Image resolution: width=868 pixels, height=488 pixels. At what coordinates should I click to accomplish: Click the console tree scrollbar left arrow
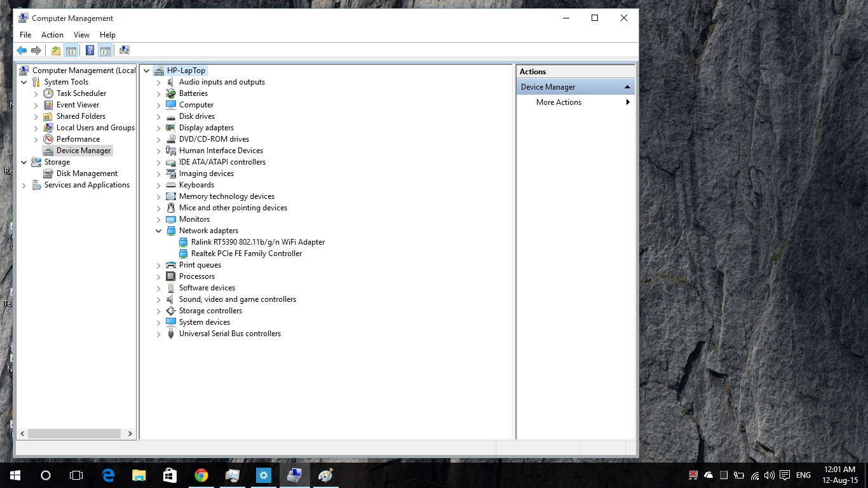coord(22,434)
